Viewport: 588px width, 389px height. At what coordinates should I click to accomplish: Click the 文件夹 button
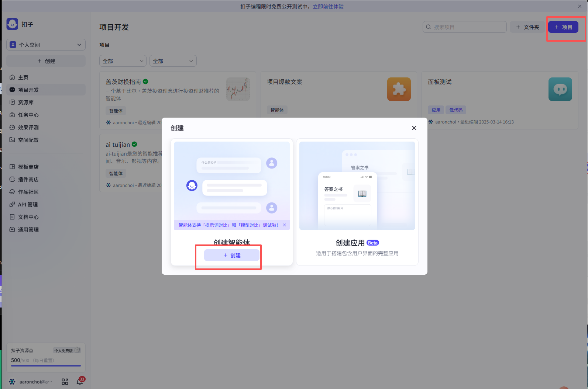pos(527,27)
